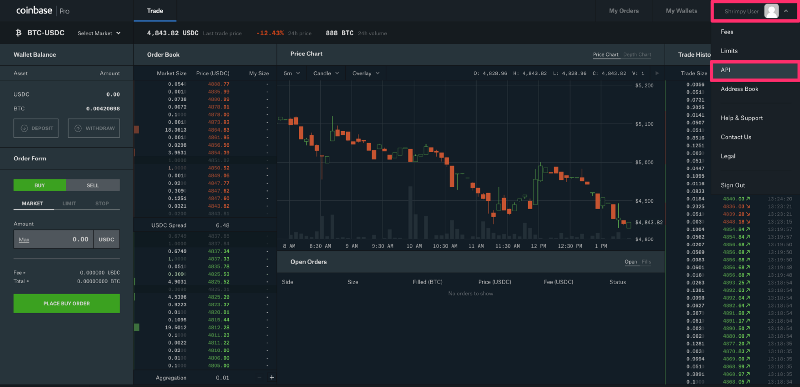This screenshot has width=800, height=387.
Task: Click the Max amount link
Action: [x=23, y=239]
